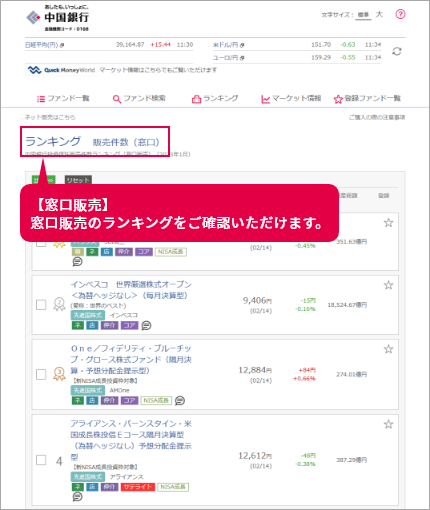
Task: Click the +0.66% change value
Action: tap(304, 379)
